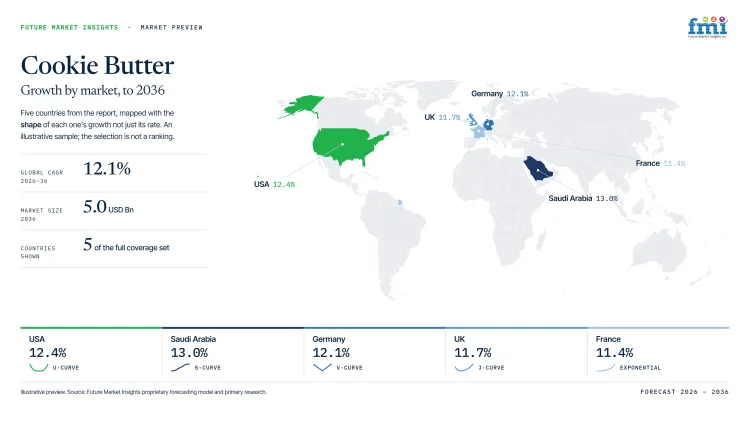Select the green USA shape on map
This screenshot has height=421, width=750.
349,147
